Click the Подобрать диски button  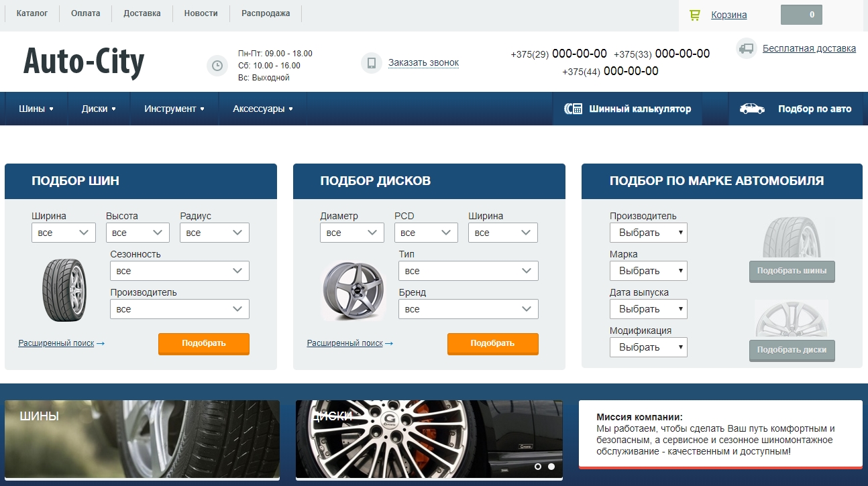click(792, 350)
